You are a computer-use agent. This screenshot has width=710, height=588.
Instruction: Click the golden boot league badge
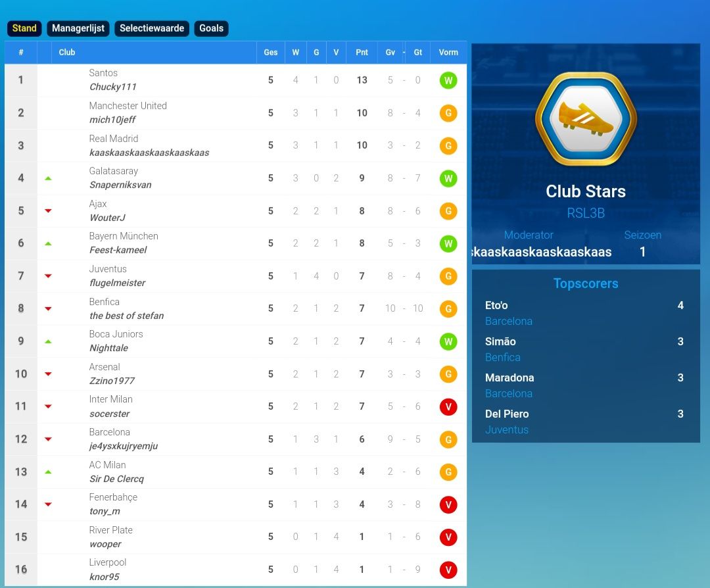click(586, 119)
